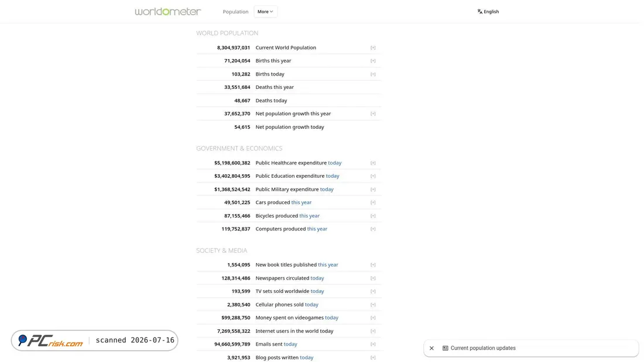Toggle 'this year' link on Computers produced
The height and width of the screenshot is (362, 644).
(x=317, y=229)
